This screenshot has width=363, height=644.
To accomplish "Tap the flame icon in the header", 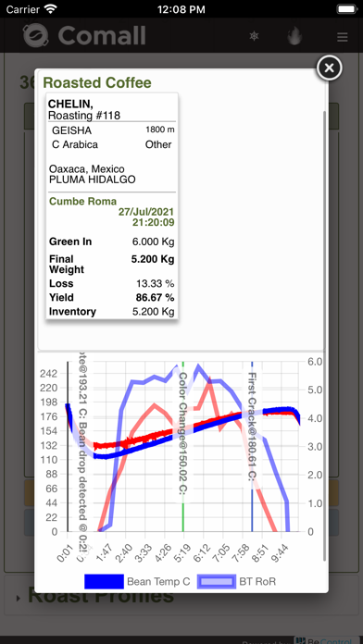I will [x=294, y=36].
